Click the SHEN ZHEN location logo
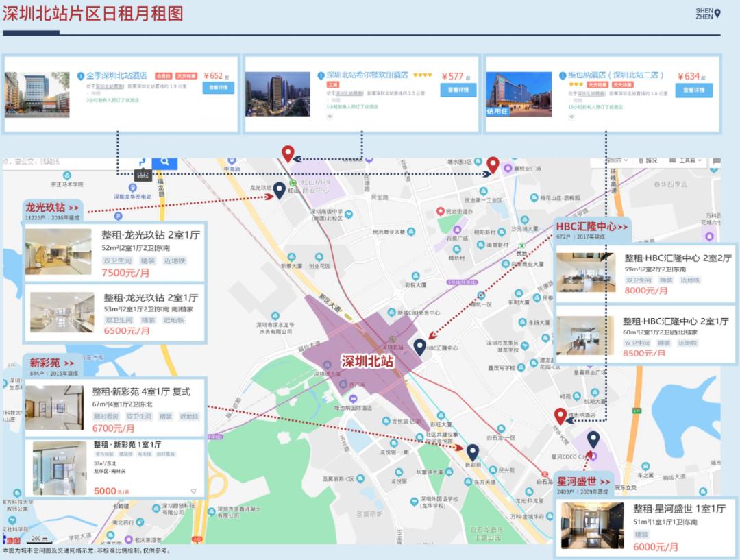 click(708, 13)
